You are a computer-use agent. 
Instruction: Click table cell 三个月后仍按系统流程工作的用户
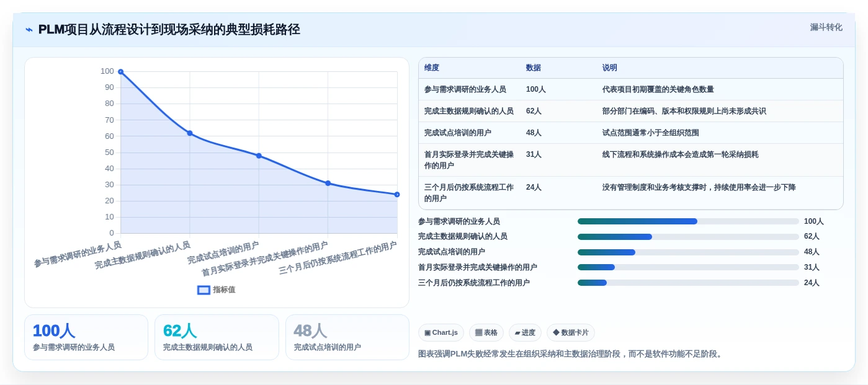tap(469, 193)
